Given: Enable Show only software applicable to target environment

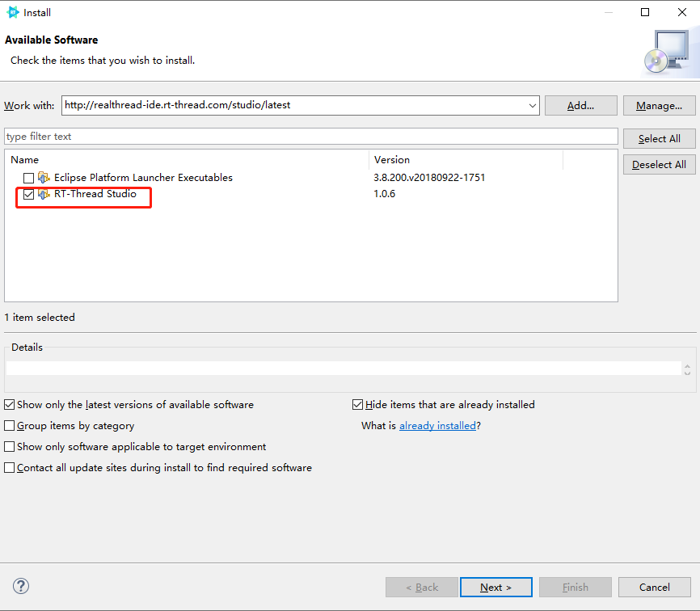Looking at the screenshot, I should click(10, 447).
